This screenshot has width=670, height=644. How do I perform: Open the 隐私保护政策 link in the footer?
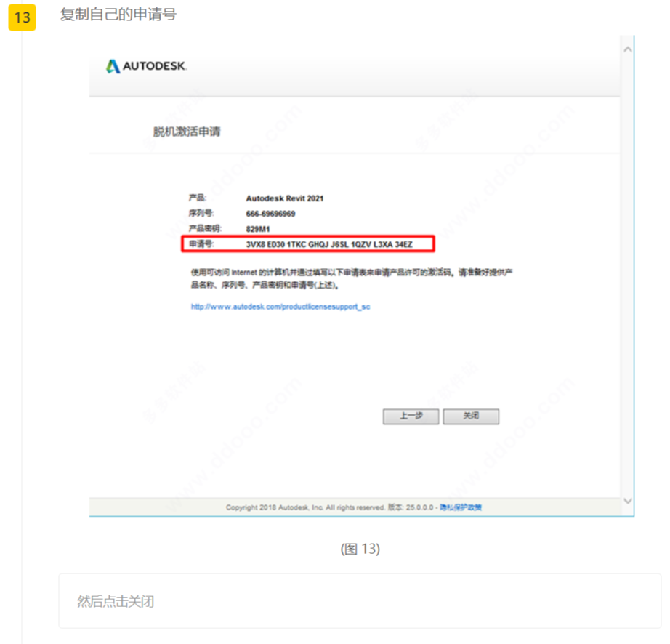click(461, 507)
